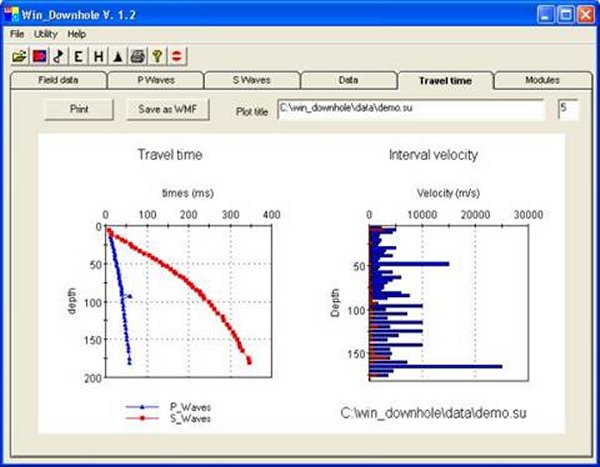
Task: Select the Data tab
Action: pos(348,79)
